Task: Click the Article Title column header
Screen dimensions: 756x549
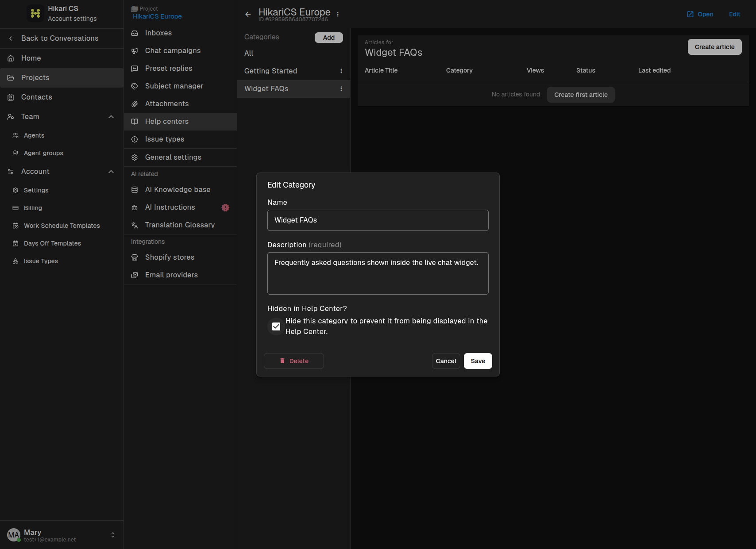Action: (381, 70)
